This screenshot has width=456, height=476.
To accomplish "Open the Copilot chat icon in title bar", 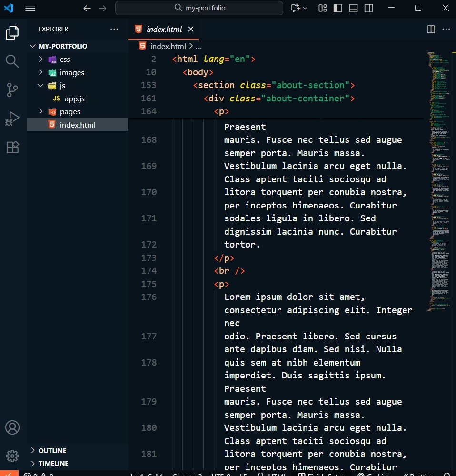I will (296, 8).
